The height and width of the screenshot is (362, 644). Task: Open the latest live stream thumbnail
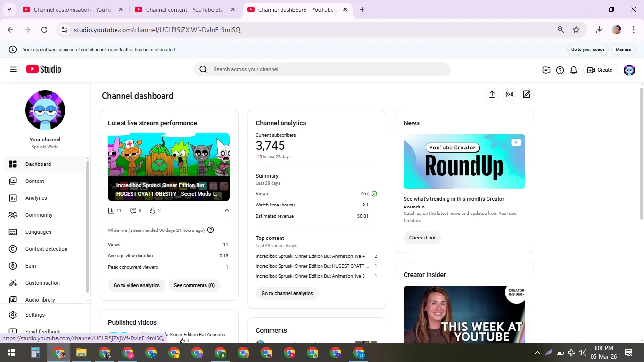click(x=169, y=167)
